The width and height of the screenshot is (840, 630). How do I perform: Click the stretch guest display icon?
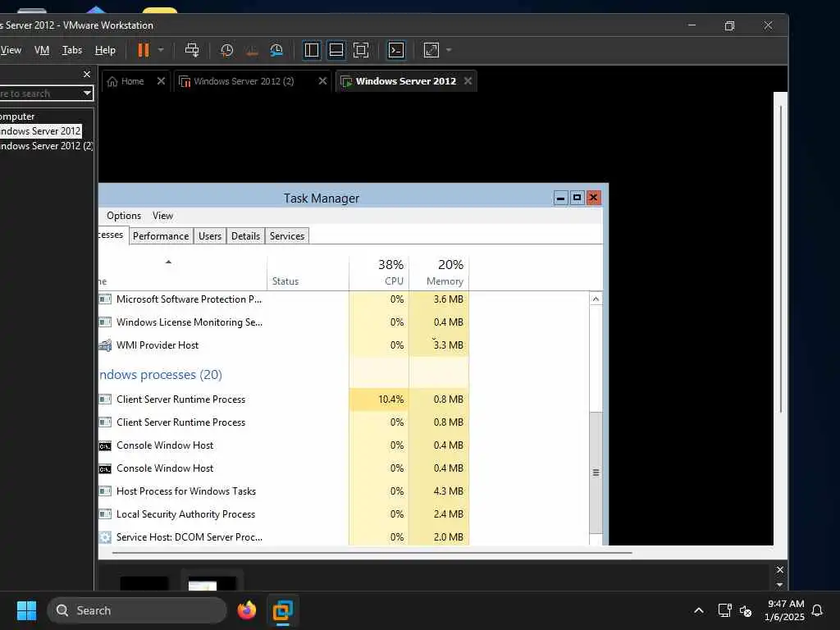(431, 50)
